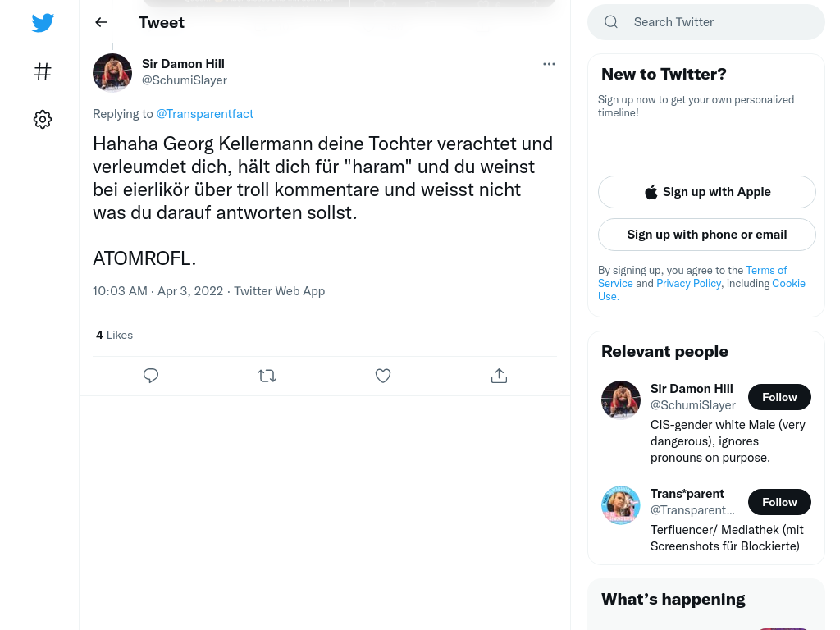The image size is (840, 630).
Task: Open the Privacy Policy link
Action: (688, 283)
